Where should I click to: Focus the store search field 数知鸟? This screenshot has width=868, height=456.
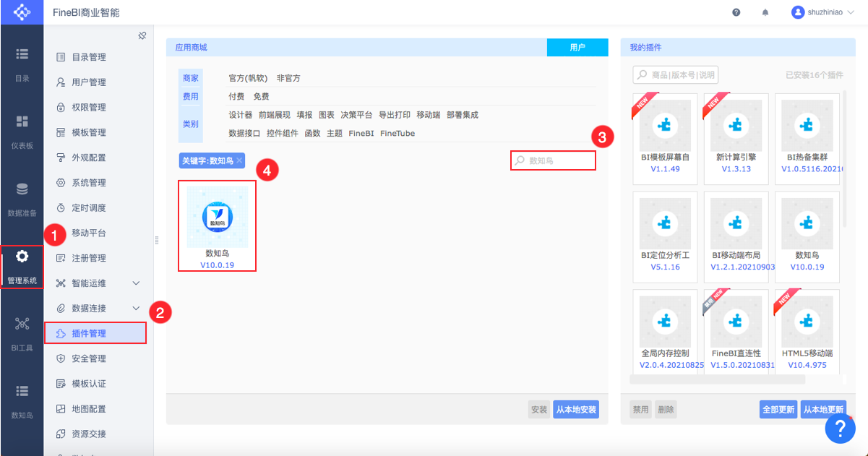tap(554, 160)
